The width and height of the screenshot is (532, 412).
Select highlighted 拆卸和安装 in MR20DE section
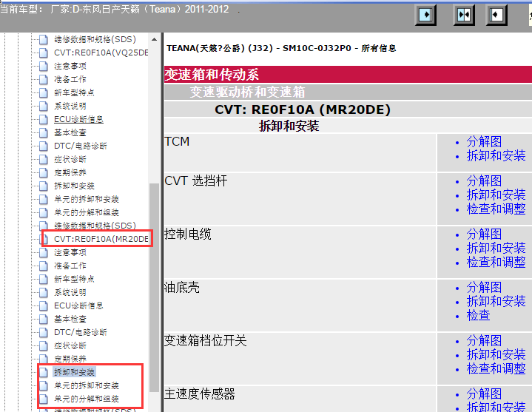point(74,372)
